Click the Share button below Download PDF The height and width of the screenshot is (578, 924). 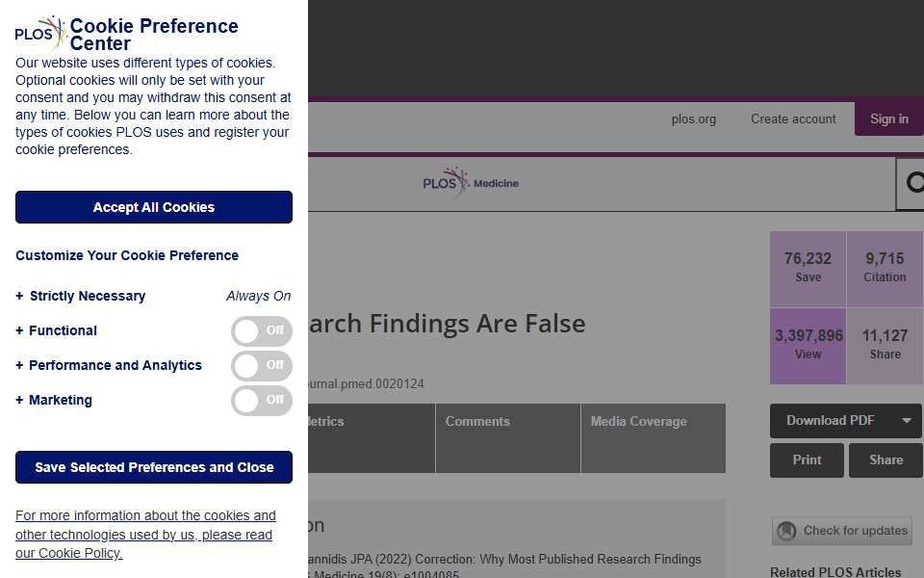[885, 460]
